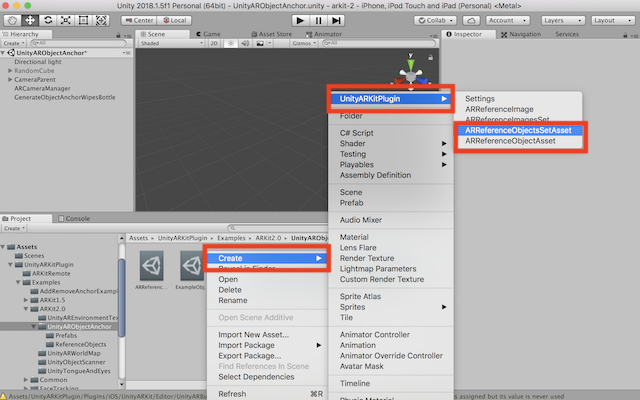Select the combined Transform tool
The width and height of the screenshot is (640, 400).
click(101, 20)
